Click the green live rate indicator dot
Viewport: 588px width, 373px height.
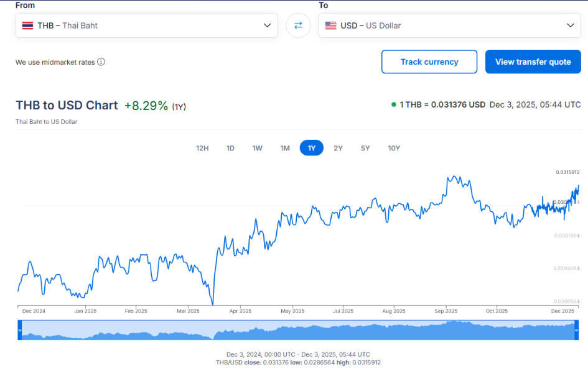tap(393, 104)
